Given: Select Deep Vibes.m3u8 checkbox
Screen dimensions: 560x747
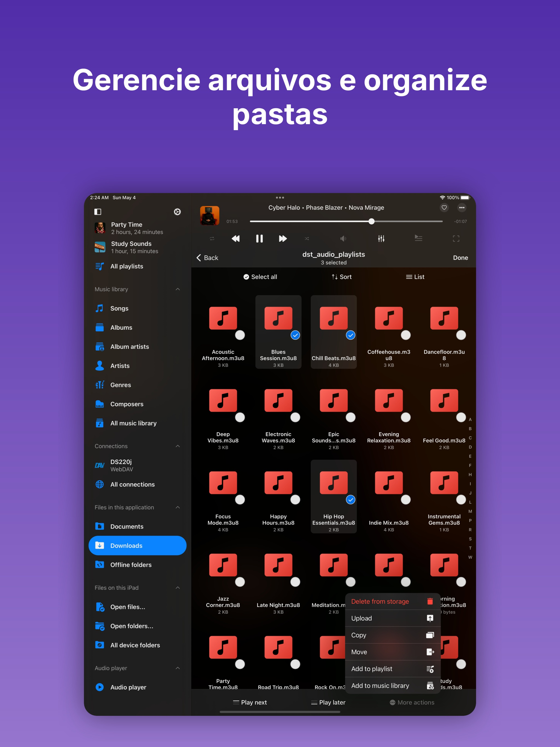Looking at the screenshot, I should click(240, 418).
